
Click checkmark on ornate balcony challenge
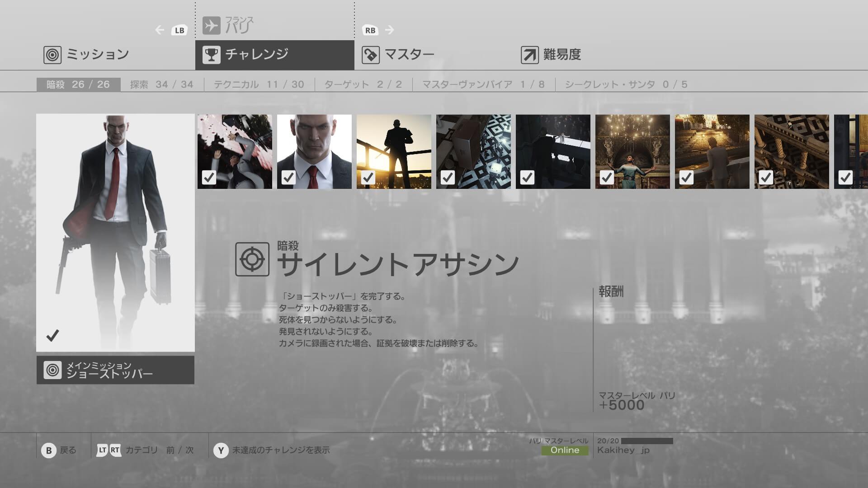(766, 178)
